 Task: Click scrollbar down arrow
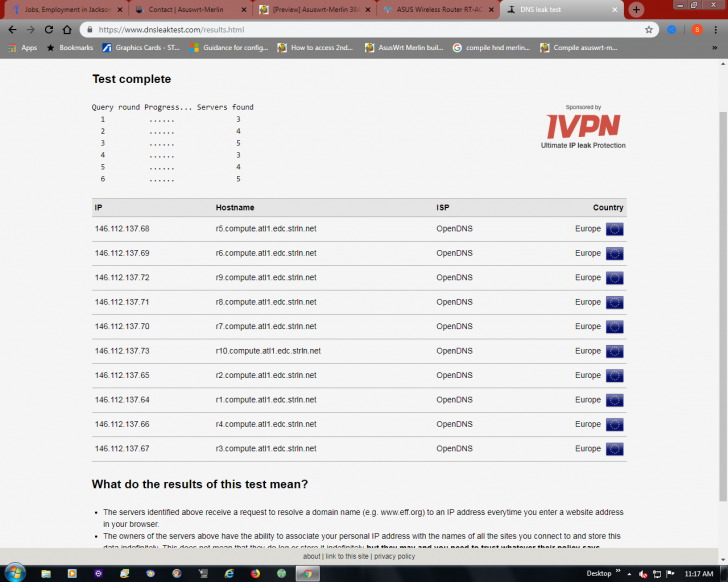click(723, 560)
